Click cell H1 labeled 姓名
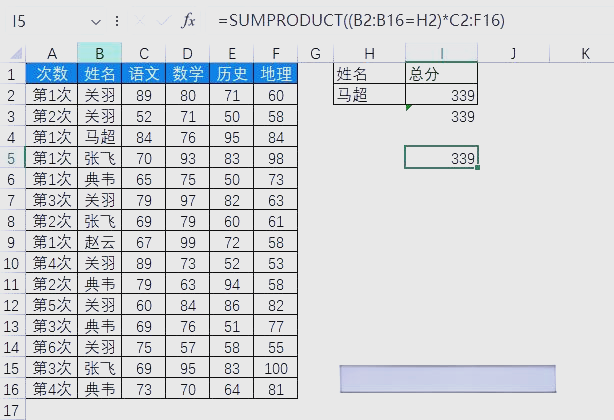The image size is (614, 420). [369, 74]
